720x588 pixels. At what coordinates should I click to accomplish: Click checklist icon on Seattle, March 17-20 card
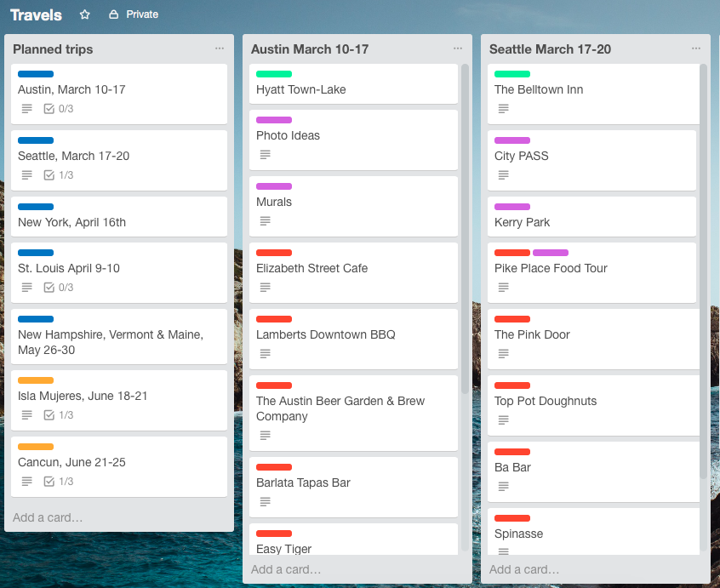(x=49, y=175)
